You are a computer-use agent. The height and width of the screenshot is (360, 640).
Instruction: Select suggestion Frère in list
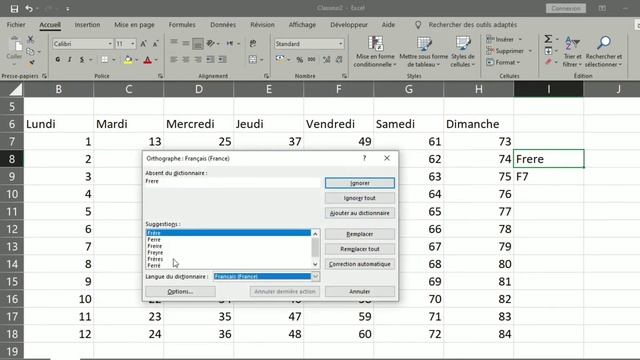(x=229, y=233)
